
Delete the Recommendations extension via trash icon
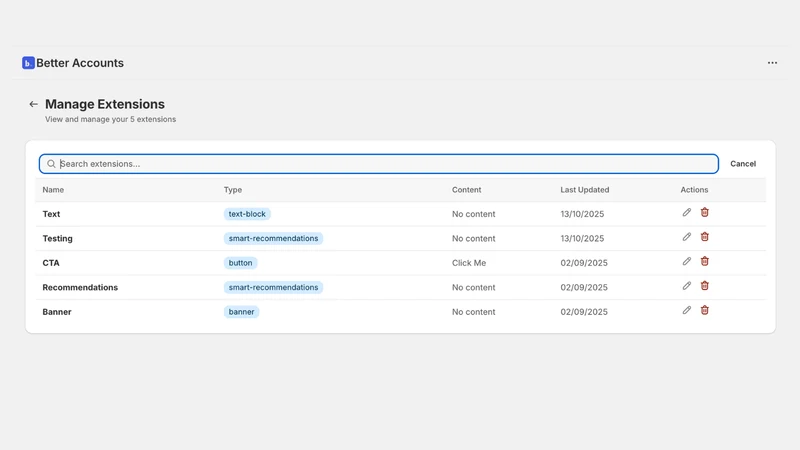tap(705, 286)
